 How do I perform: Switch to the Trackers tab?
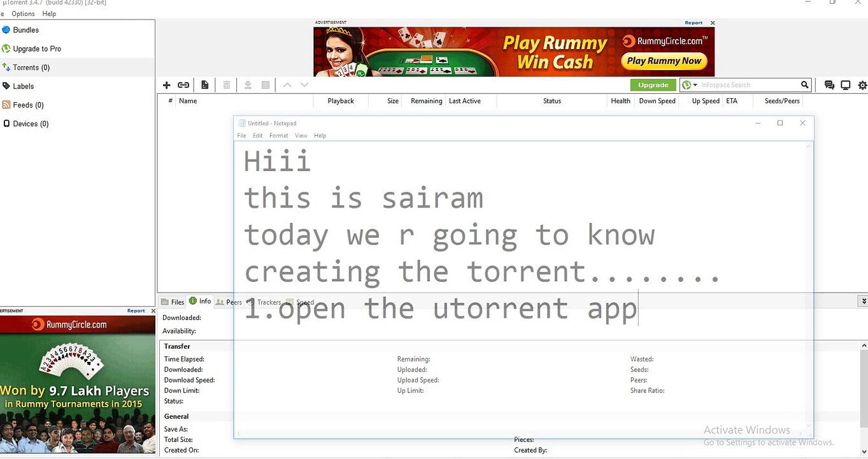(264, 302)
